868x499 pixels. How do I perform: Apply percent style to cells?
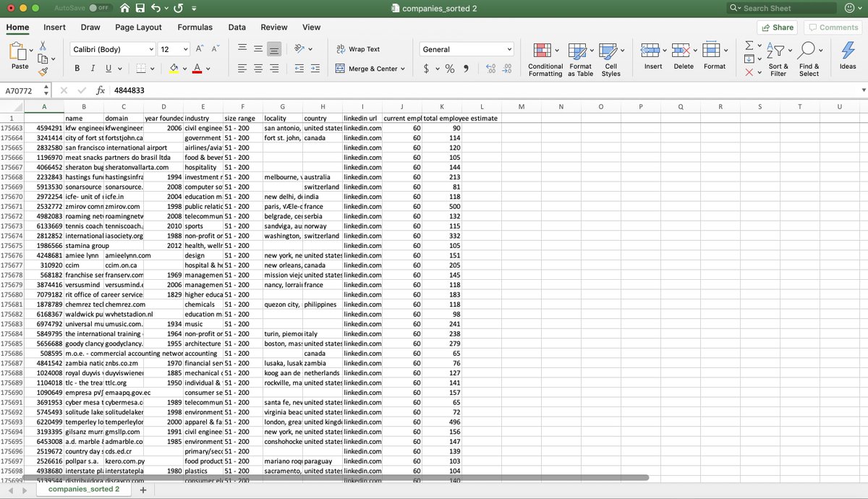click(449, 69)
